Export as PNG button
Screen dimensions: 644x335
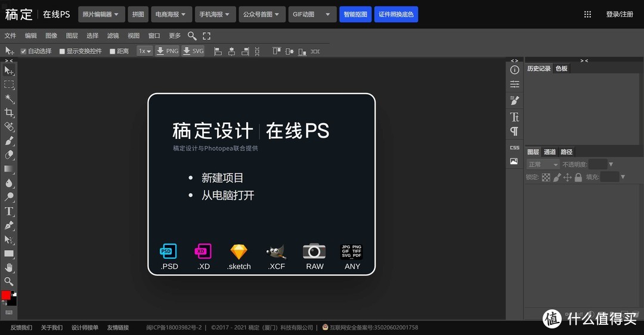(167, 51)
